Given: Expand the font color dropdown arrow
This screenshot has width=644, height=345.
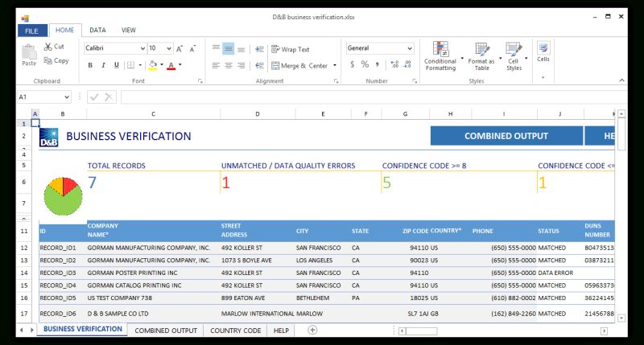Looking at the screenshot, I should (x=180, y=65).
